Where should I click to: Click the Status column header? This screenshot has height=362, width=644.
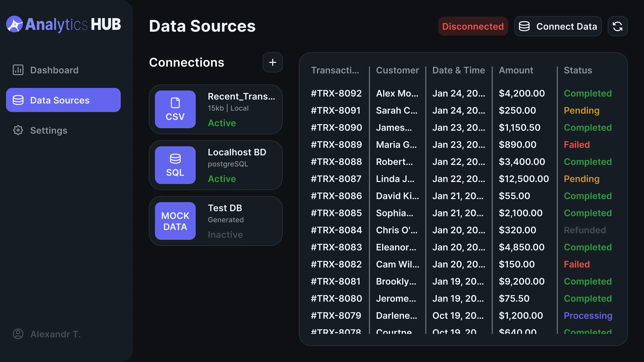(x=578, y=70)
